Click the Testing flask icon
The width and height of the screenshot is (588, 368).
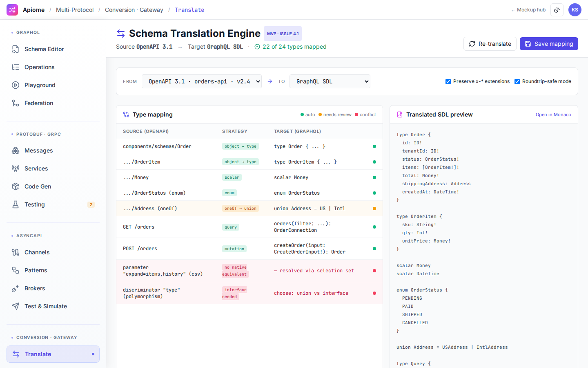[16, 204]
